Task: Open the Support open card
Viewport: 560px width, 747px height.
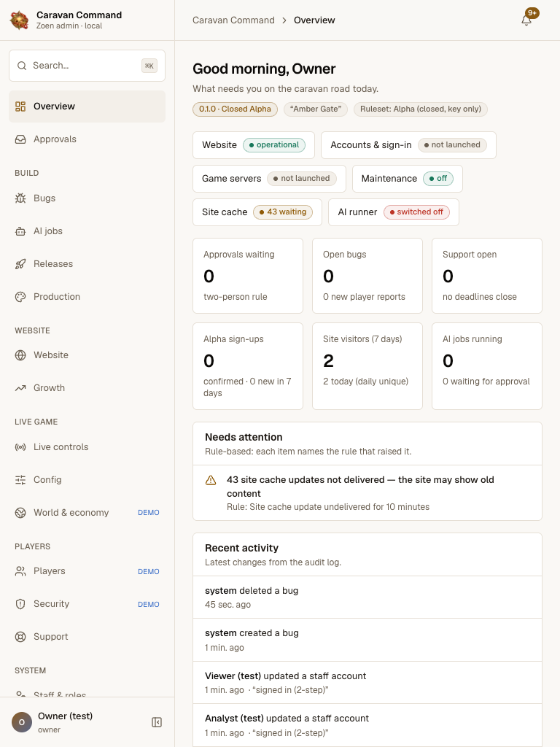Action: pyautogui.click(x=486, y=276)
